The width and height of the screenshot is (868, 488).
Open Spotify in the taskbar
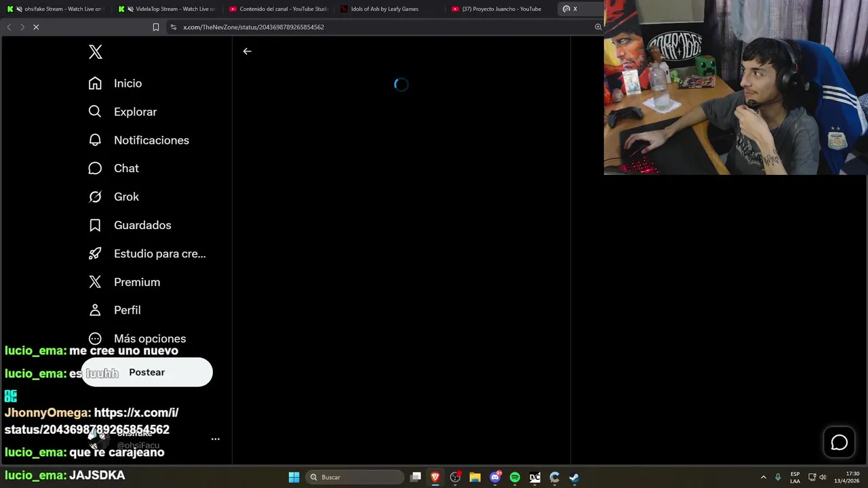point(515,477)
